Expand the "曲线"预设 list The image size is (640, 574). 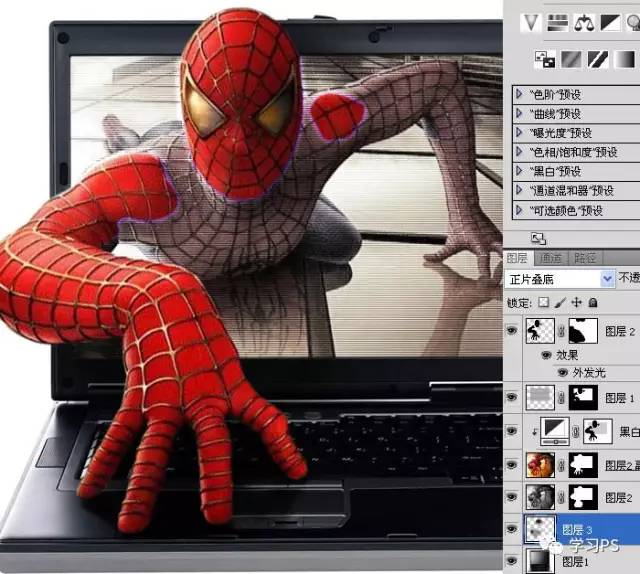click(x=519, y=114)
